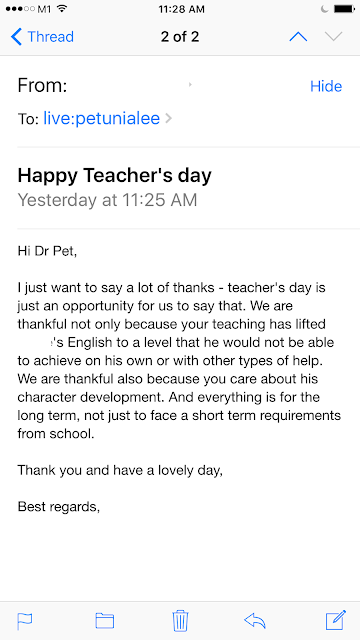Tap the Happy Teacher's day subject
The width and height of the screenshot is (360, 640).
(115, 176)
